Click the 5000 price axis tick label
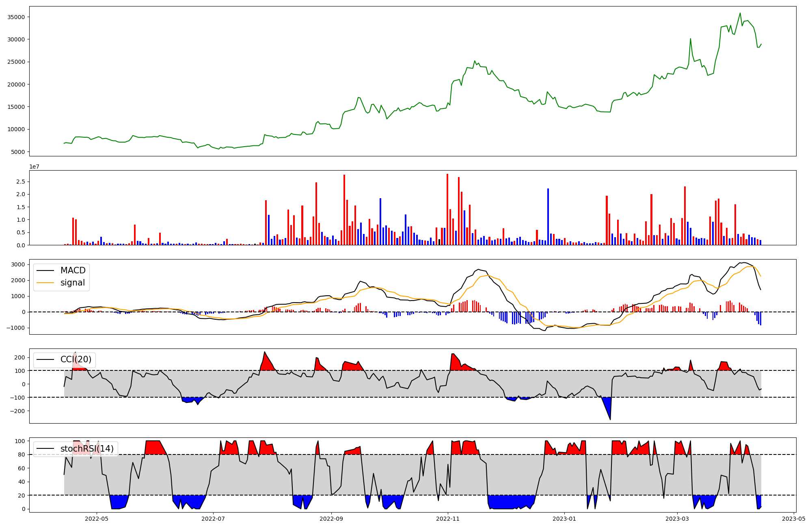This screenshot has height=528, width=812. 18,152
